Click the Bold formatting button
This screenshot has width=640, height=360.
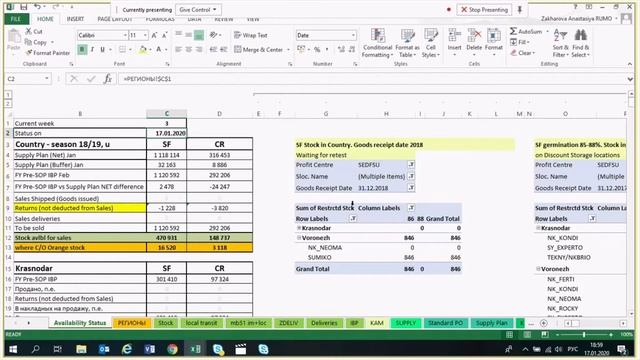click(x=82, y=50)
